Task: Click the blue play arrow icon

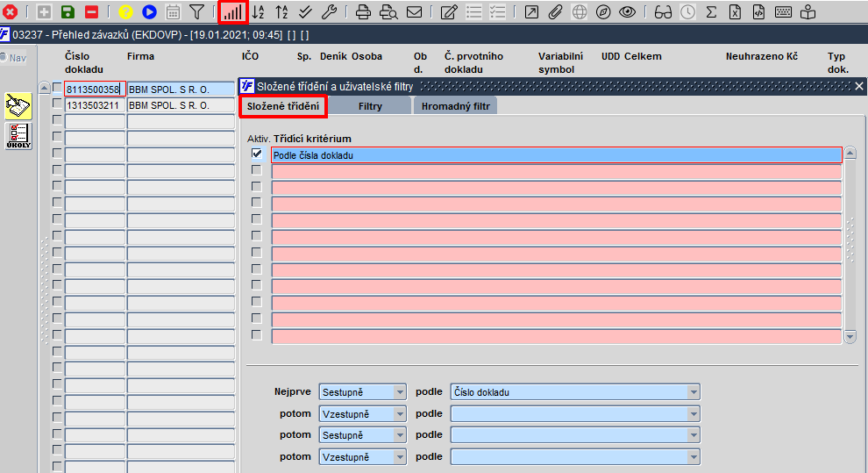Action: pos(149,11)
